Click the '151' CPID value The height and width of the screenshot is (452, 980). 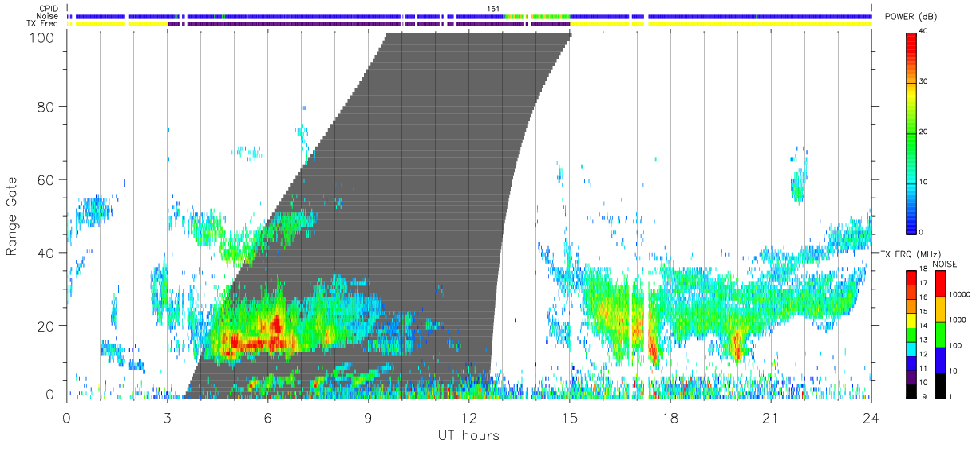click(494, 9)
